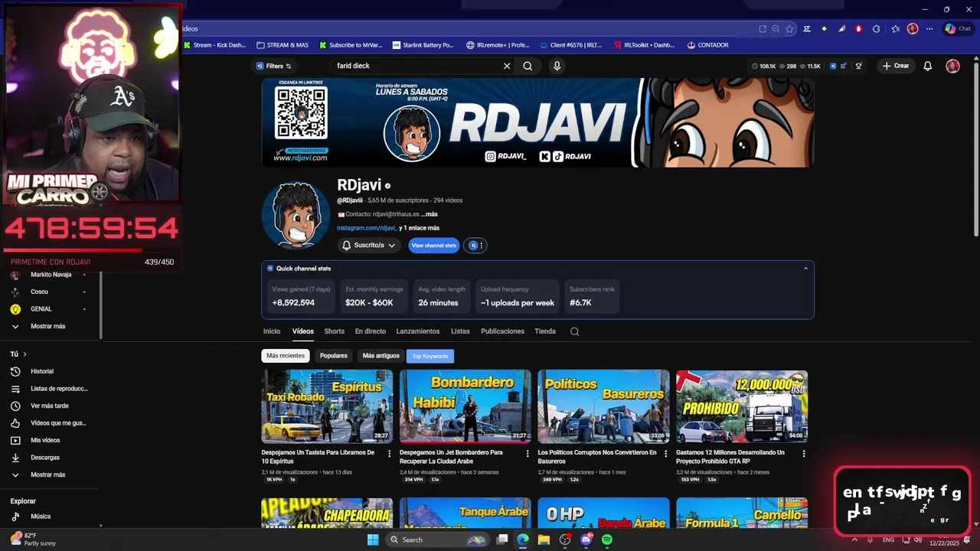Expand channel description with '...más'
980x551 pixels.
point(429,214)
